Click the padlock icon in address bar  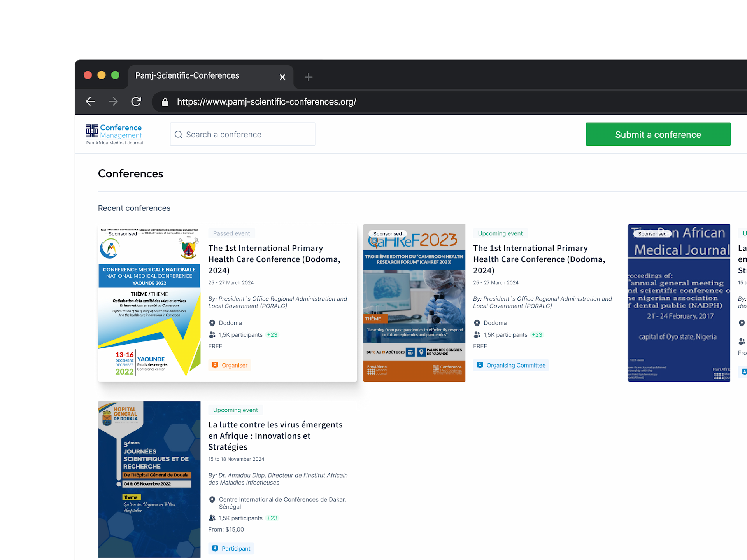[165, 102]
